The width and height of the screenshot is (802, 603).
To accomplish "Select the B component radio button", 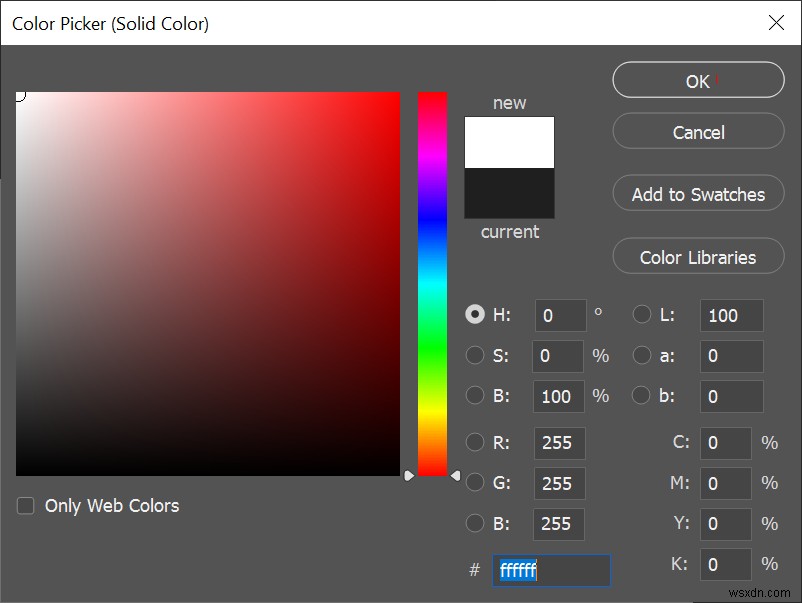I will coord(476,524).
